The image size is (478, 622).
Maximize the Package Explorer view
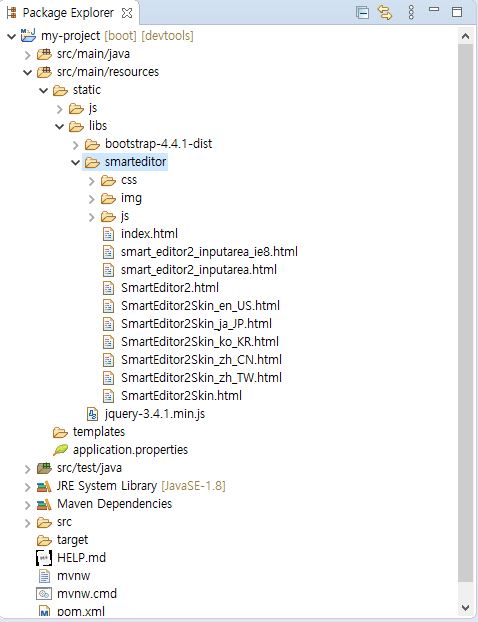click(x=457, y=12)
